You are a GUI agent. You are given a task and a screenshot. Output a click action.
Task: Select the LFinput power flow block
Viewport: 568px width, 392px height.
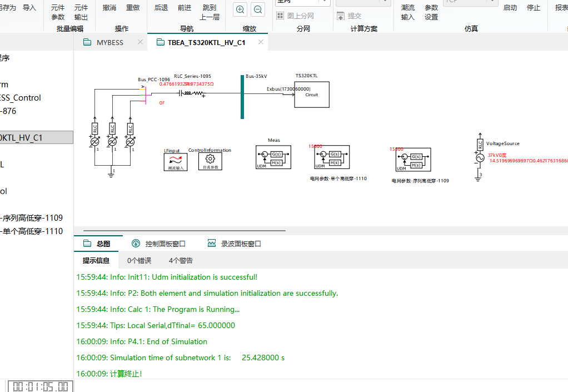(176, 162)
